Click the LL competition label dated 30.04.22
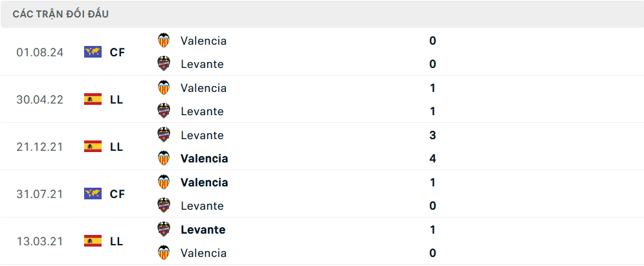The image size is (644, 266). click(x=117, y=100)
